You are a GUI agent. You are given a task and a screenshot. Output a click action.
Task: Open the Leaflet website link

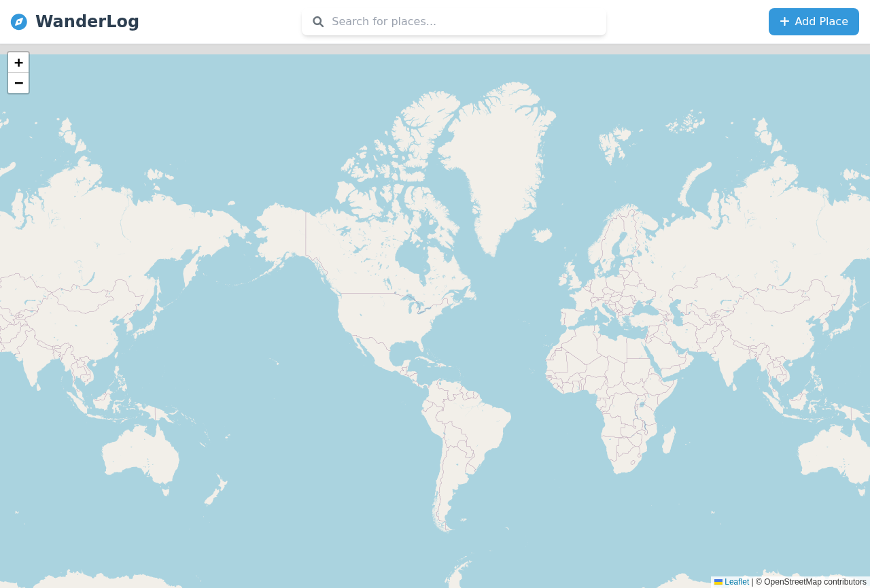pyautogui.click(x=736, y=582)
